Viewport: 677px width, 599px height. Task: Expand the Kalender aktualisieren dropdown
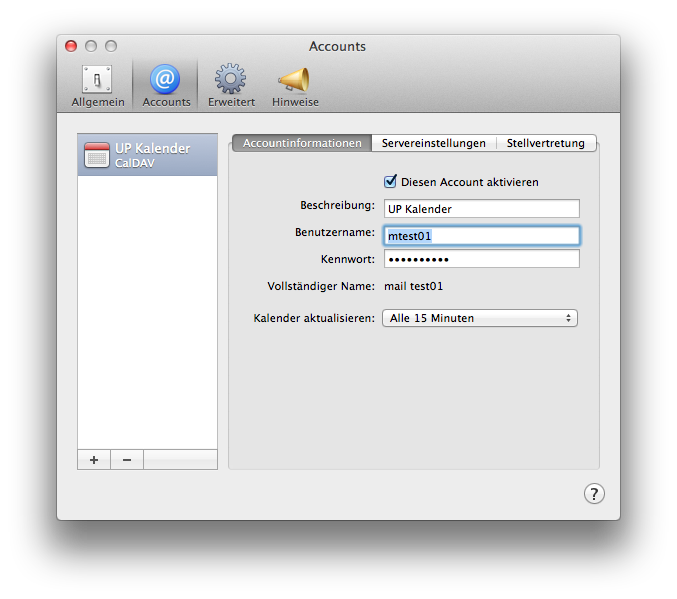pyautogui.click(x=480, y=318)
